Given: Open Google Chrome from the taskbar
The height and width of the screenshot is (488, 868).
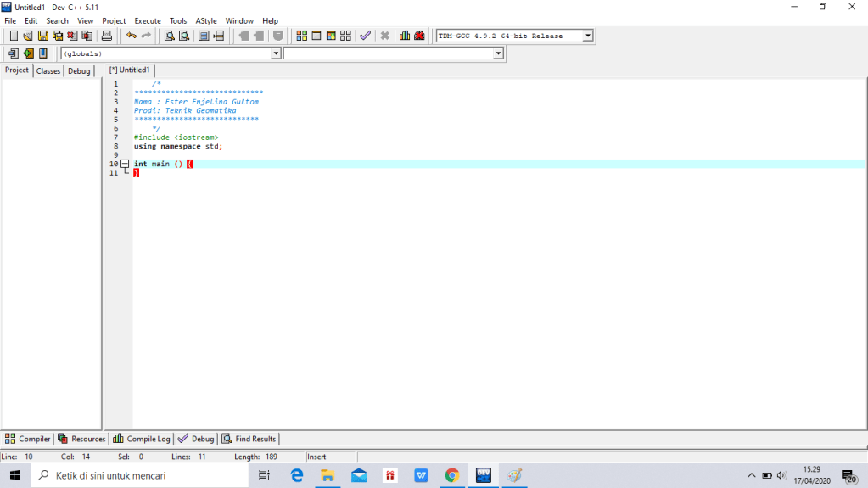Looking at the screenshot, I should 452,476.
